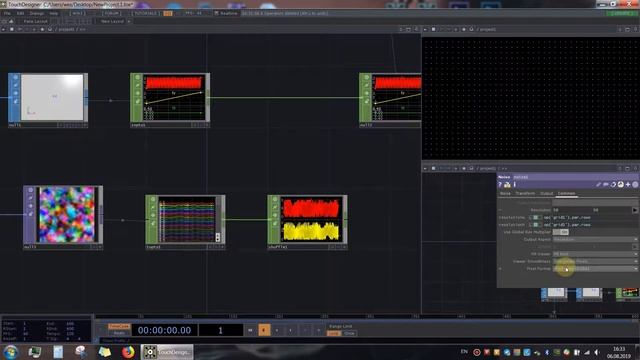The height and width of the screenshot is (360, 640).
Task: Open the Viewer Smoothness dropdown
Action: click(595, 261)
